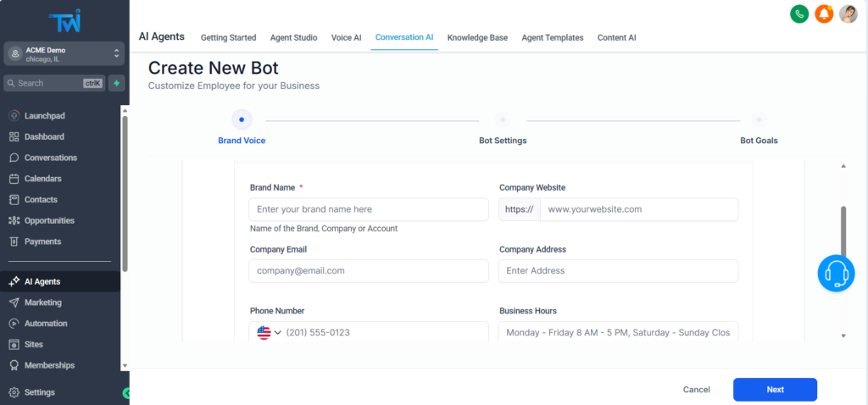Click the TW logo in sidebar
This screenshot has height=405, width=868.
[x=64, y=21]
